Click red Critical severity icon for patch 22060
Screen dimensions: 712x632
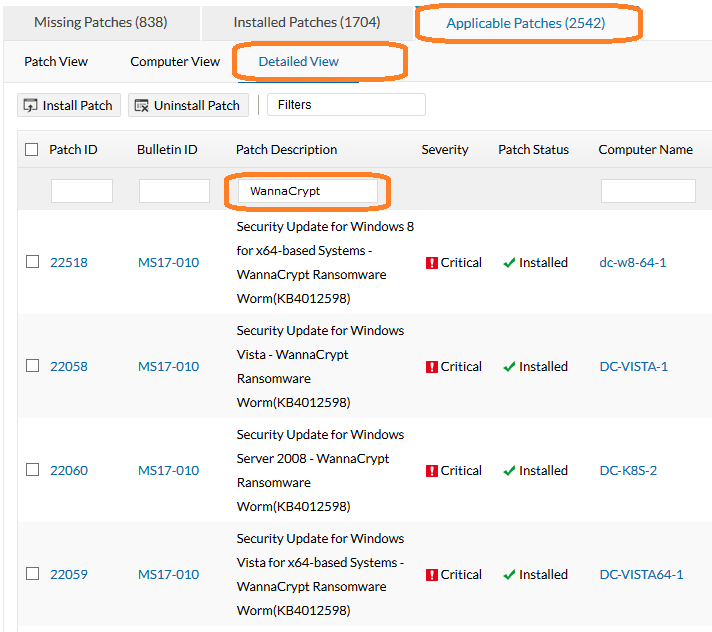pos(431,471)
